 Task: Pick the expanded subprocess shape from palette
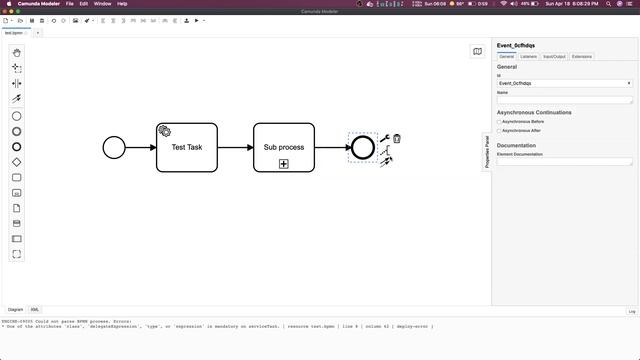click(16, 193)
